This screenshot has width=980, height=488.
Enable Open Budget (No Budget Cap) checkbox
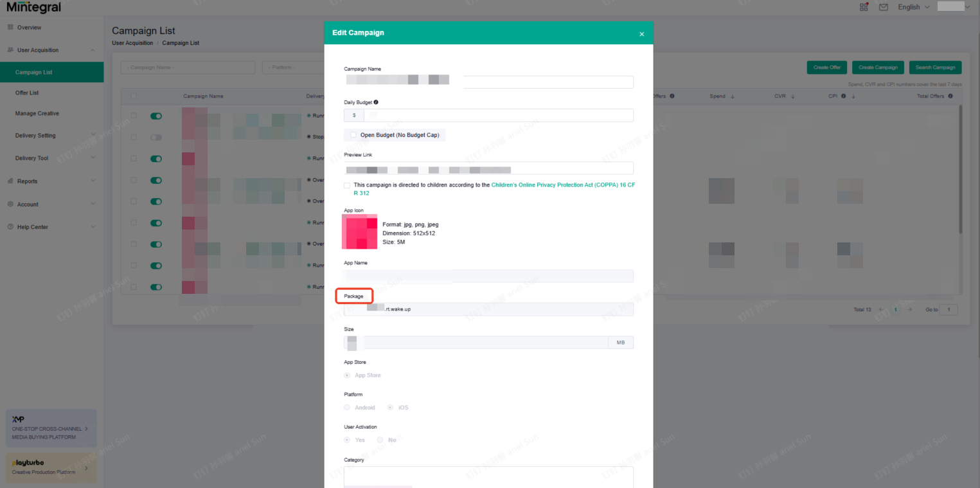click(352, 135)
